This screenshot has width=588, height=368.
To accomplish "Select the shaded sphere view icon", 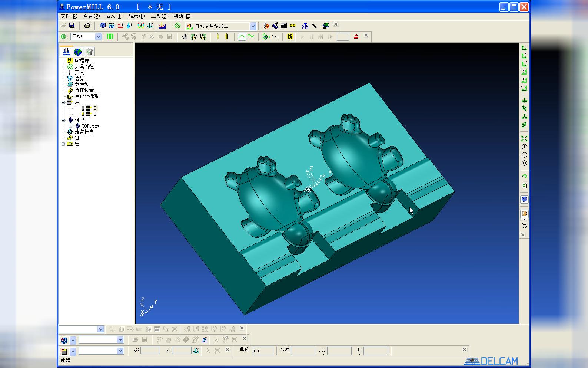I will [x=524, y=213].
